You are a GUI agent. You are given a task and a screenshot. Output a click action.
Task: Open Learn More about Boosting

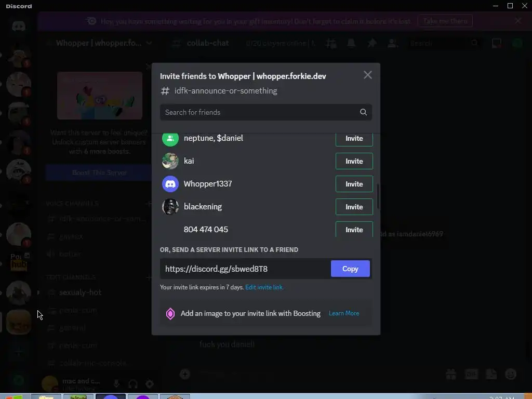pos(344,313)
